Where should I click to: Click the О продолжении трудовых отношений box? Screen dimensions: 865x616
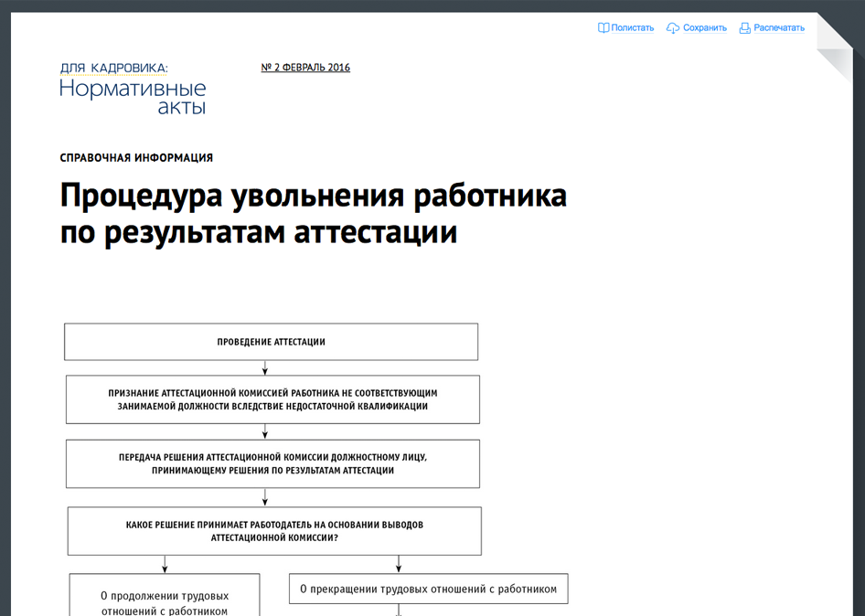point(165,596)
